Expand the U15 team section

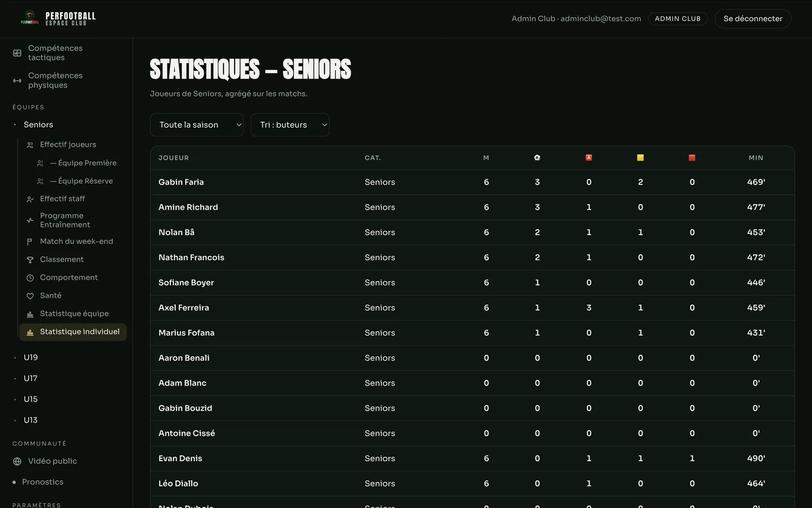30,399
